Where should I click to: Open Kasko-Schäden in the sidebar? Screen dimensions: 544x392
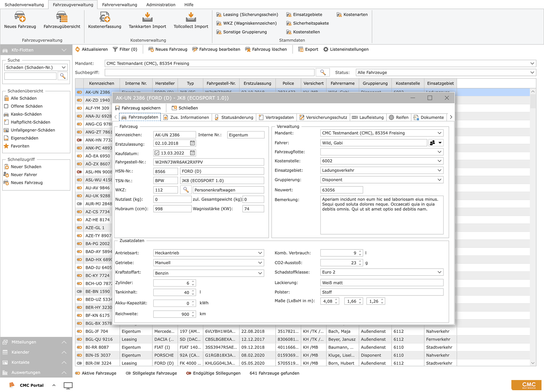(23, 114)
